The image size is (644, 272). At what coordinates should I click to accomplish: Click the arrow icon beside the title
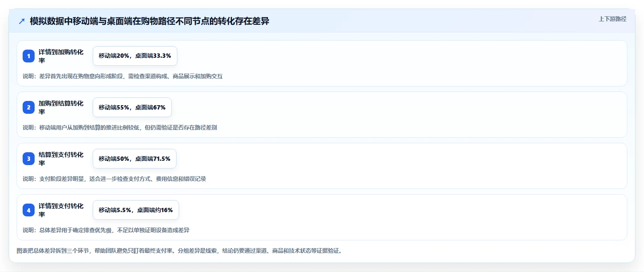click(x=22, y=21)
